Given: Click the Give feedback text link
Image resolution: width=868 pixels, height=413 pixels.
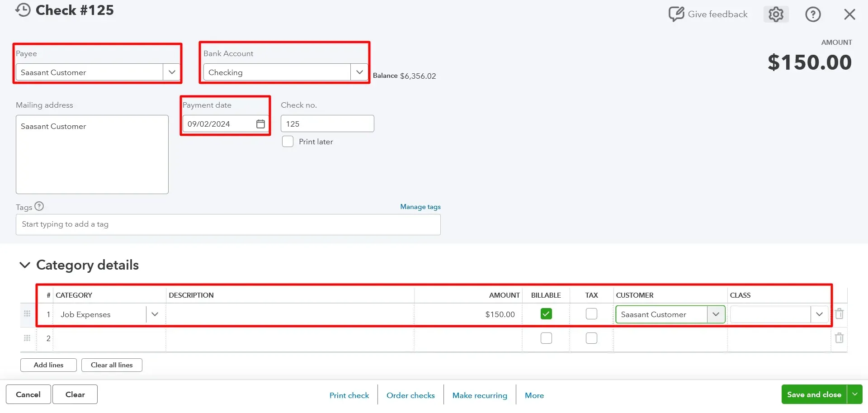Looking at the screenshot, I should tap(717, 14).
